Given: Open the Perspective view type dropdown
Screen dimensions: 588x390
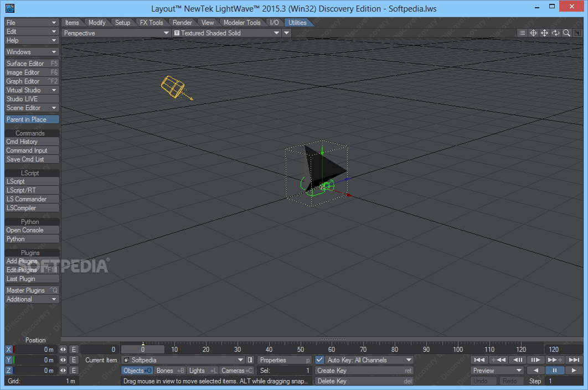Looking at the screenshot, I should (116, 33).
